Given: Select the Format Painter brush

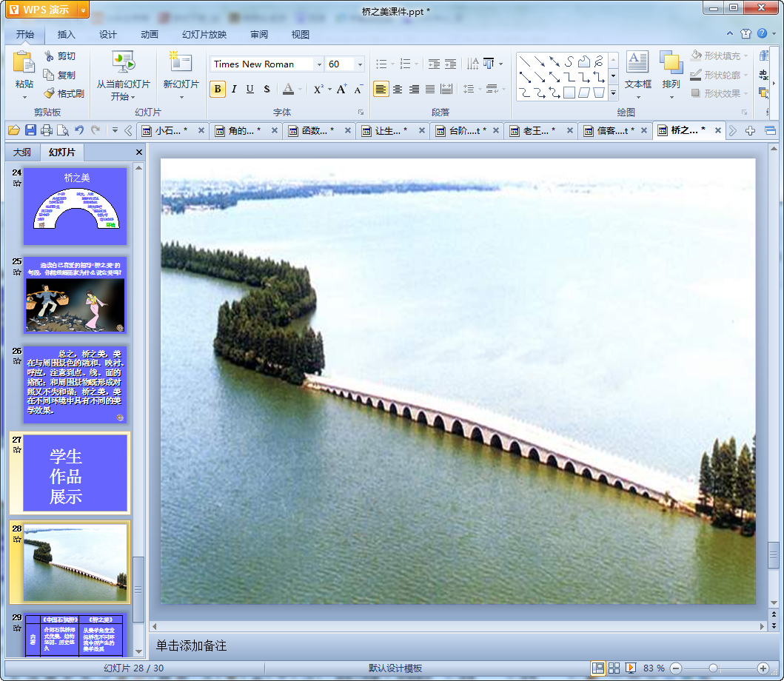Looking at the screenshot, I should coord(49,93).
